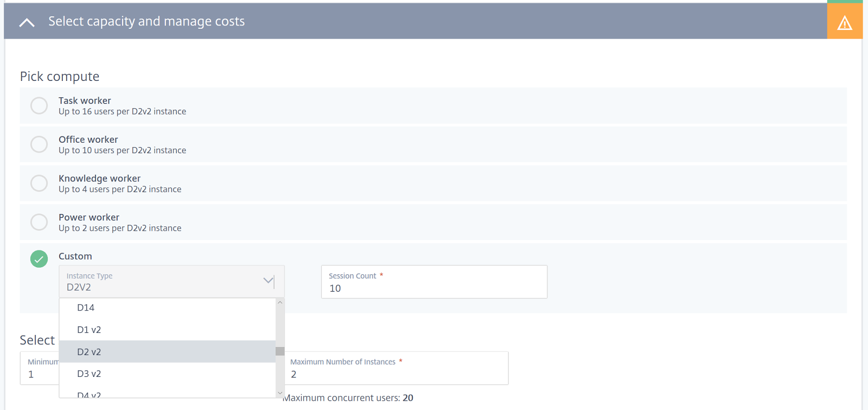The image size is (868, 410).
Task: Select D2 v2 in the dropdown list
Action: [89, 352]
